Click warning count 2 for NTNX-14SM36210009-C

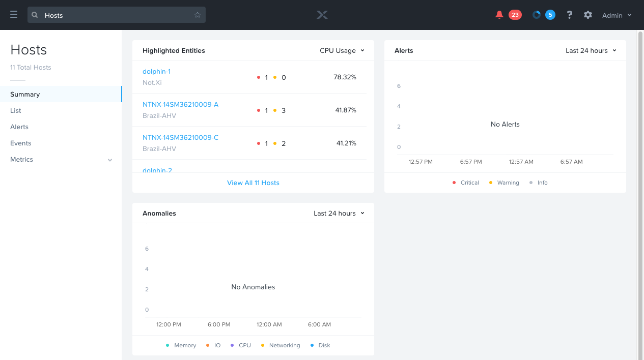tap(284, 143)
